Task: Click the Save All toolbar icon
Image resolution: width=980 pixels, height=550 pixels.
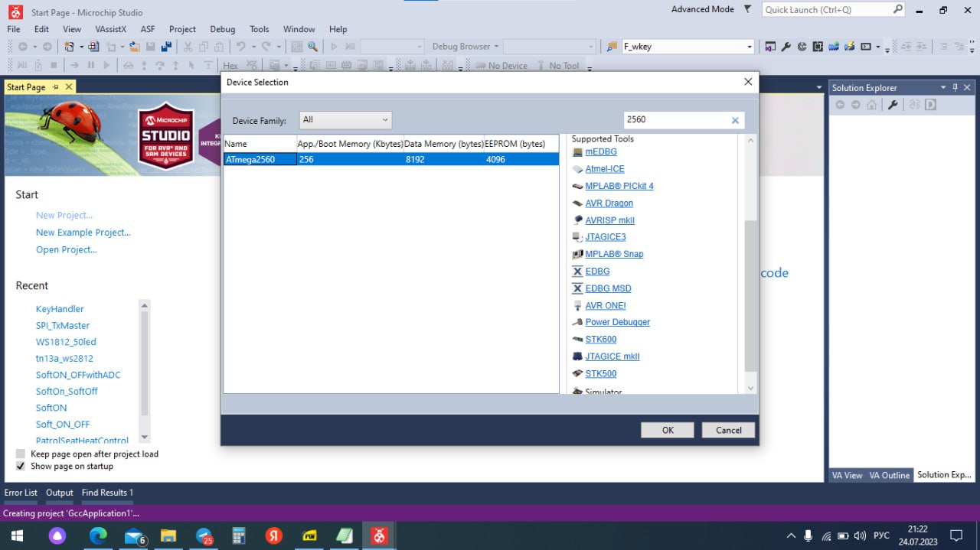Action: pyautogui.click(x=165, y=47)
